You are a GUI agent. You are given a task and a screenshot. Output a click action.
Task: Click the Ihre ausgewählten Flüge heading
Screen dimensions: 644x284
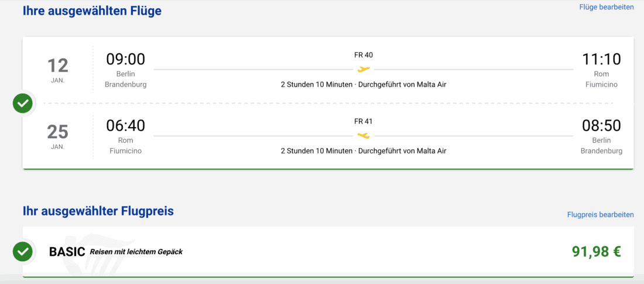click(x=92, y=11)
